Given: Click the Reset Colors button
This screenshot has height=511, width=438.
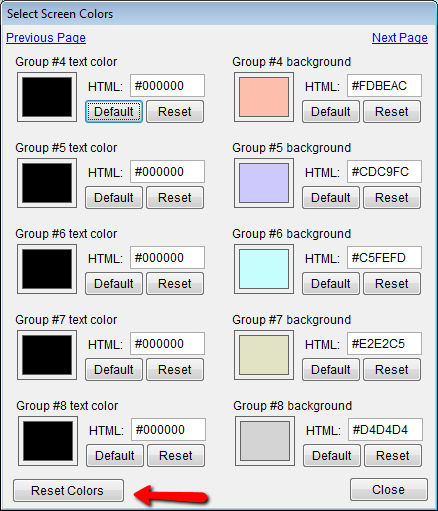Looking at the screenshot, I should (x=68, y=490).
